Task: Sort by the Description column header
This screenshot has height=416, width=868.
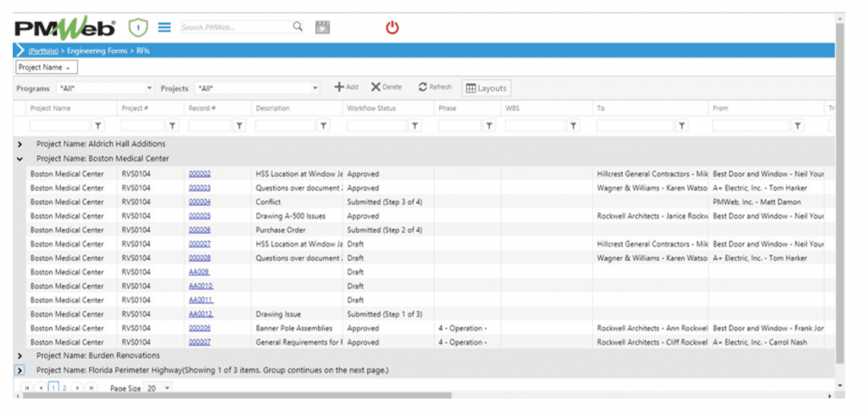Action: click(272, 108)
